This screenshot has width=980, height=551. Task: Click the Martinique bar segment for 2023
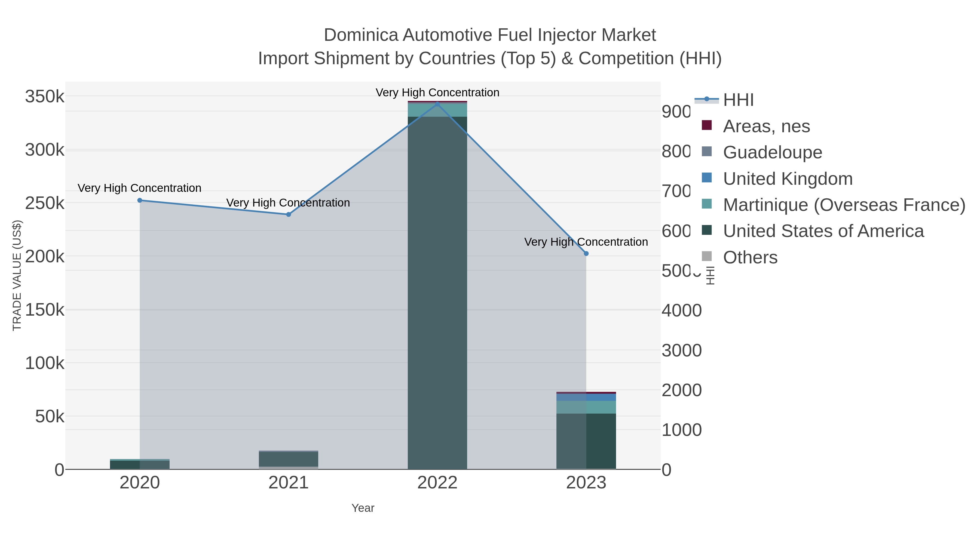click(586, 407)
